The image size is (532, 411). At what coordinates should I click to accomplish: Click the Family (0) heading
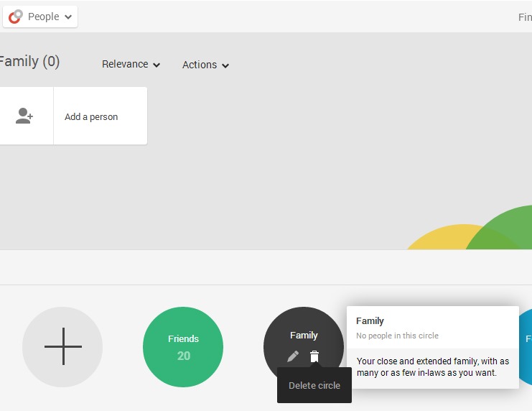point(29,62)
